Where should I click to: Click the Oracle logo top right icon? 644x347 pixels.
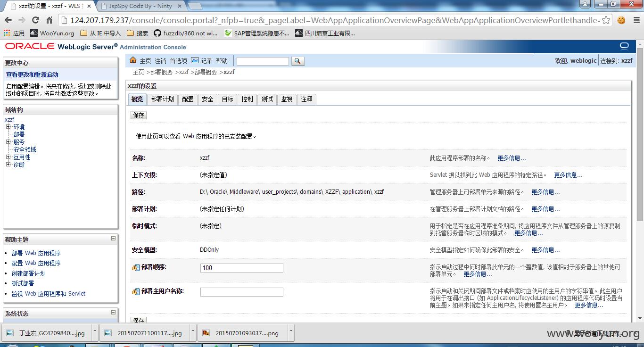click(x=624, y=46)
